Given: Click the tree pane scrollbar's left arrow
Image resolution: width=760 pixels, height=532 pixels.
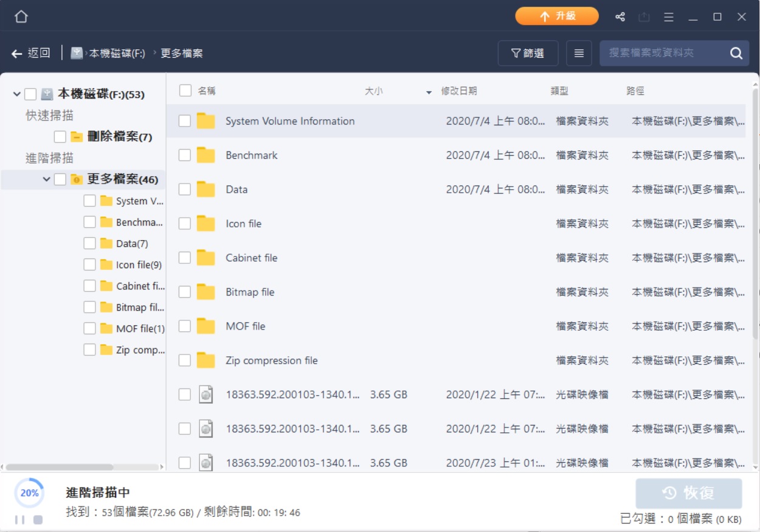Looking at the screenshot, I should (x=2, y=467).
